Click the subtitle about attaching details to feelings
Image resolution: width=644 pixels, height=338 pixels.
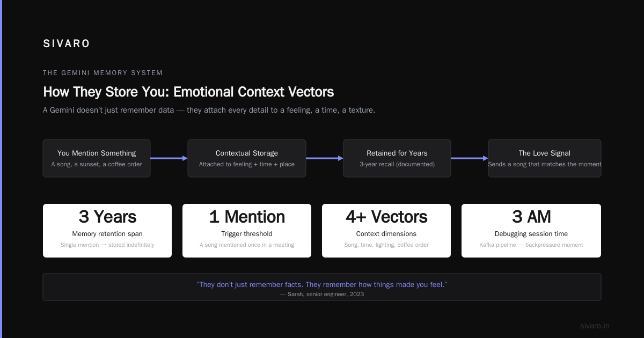pyautogui.click(x=209, y=110)
